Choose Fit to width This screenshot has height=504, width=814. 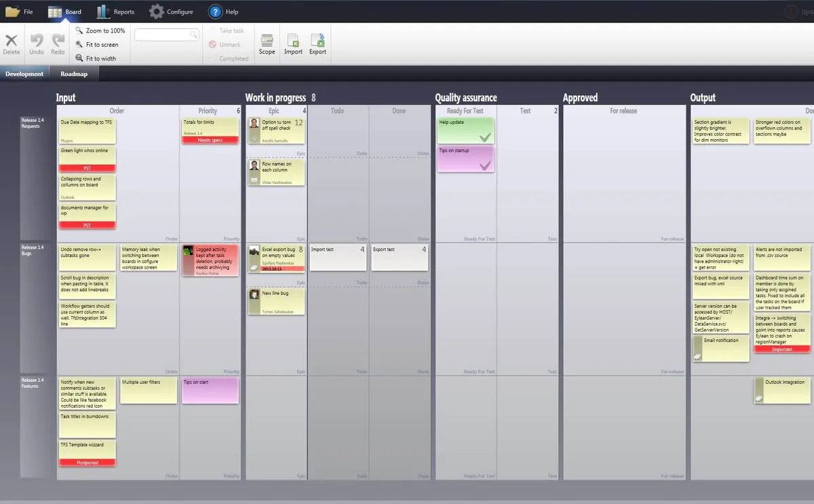tap(96, 58)
